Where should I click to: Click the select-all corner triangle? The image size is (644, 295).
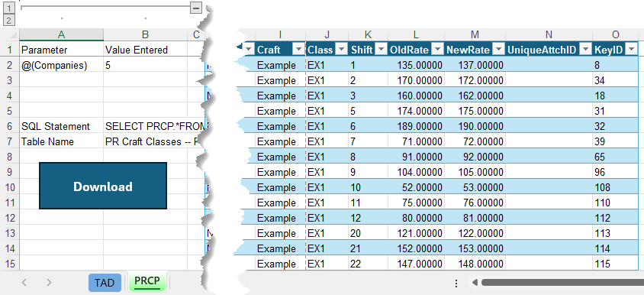(13, 34)
